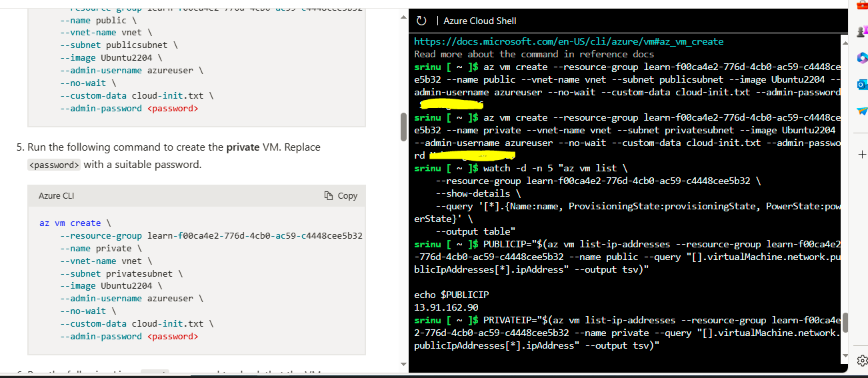Click the '--output table"' terminal line

pyautogui.click(x=475, y=231)
